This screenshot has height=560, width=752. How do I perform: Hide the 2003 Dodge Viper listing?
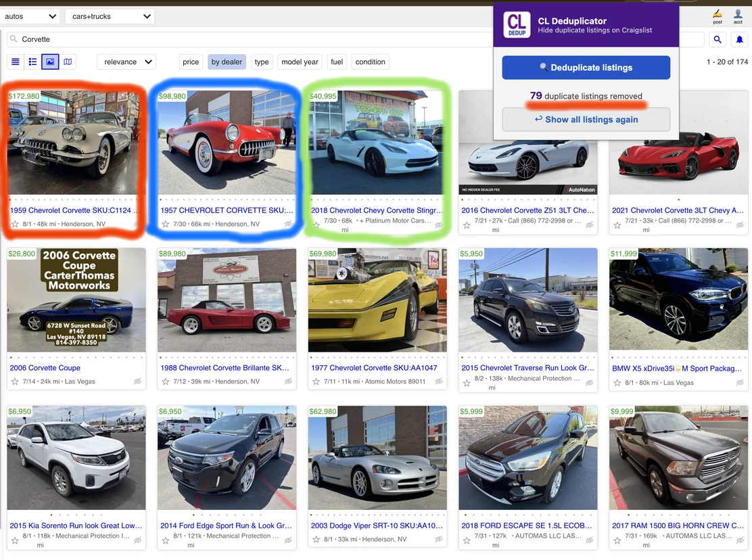click(439, 540)
